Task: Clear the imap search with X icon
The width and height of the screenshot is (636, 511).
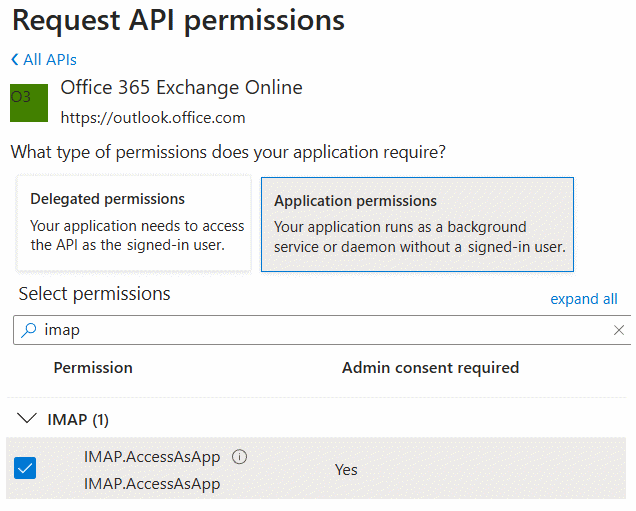Action: point(619,330)
